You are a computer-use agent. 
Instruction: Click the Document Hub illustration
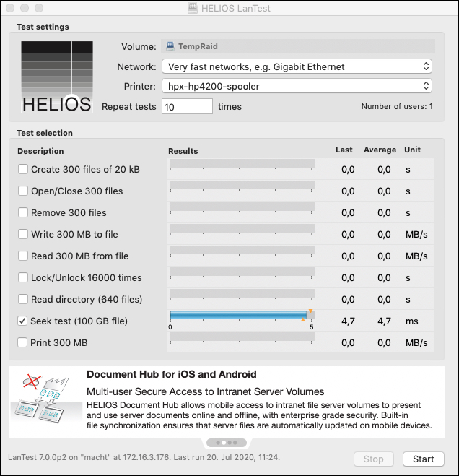(45, 399)
